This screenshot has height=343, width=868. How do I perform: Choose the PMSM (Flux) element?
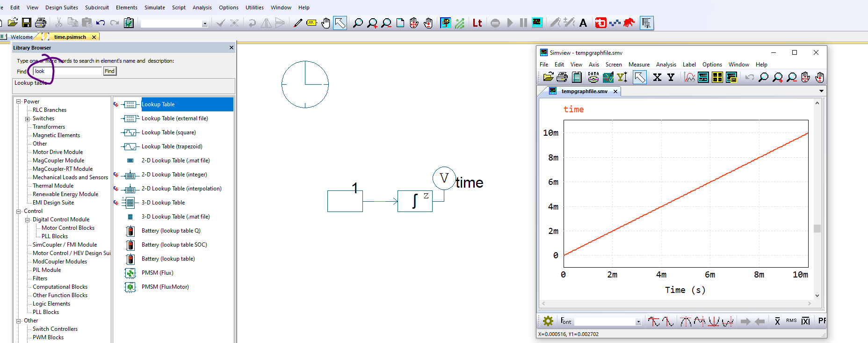pyautogui.click(x=157, y=273)
